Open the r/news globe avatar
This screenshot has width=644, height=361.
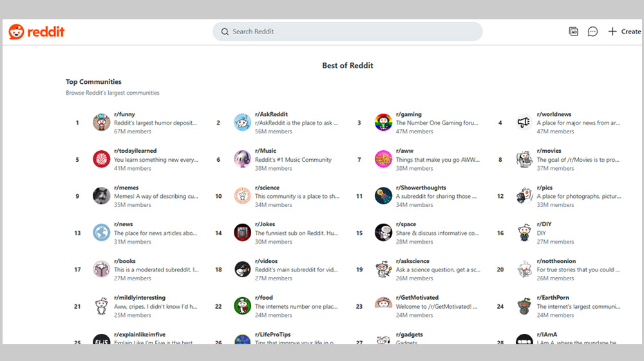coord(102,233)
